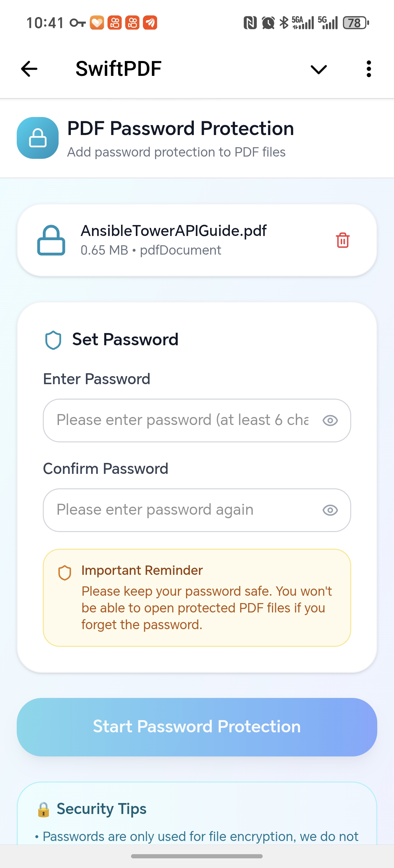This screenshot has height=868, width=394.
Task: Delete AnsibleTowerAPIGuide.pdf using the trash icon
Action: [342, 240]
